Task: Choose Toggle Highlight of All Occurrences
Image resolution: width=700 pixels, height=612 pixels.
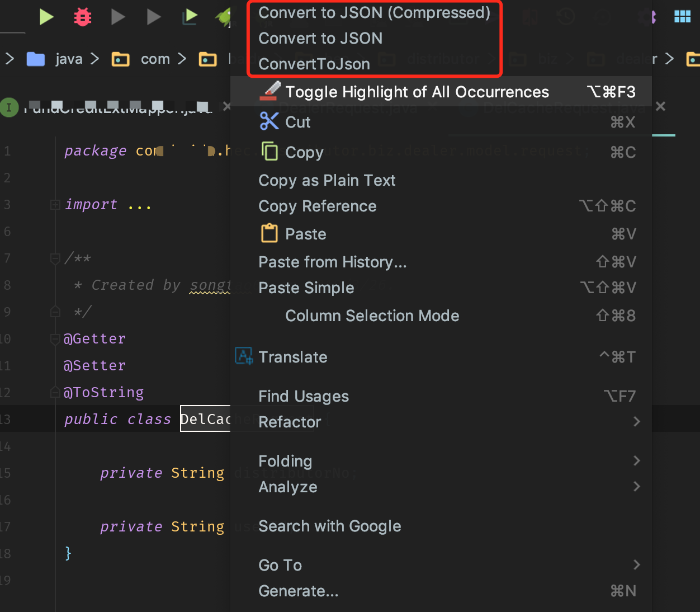Action: point(441,92)
